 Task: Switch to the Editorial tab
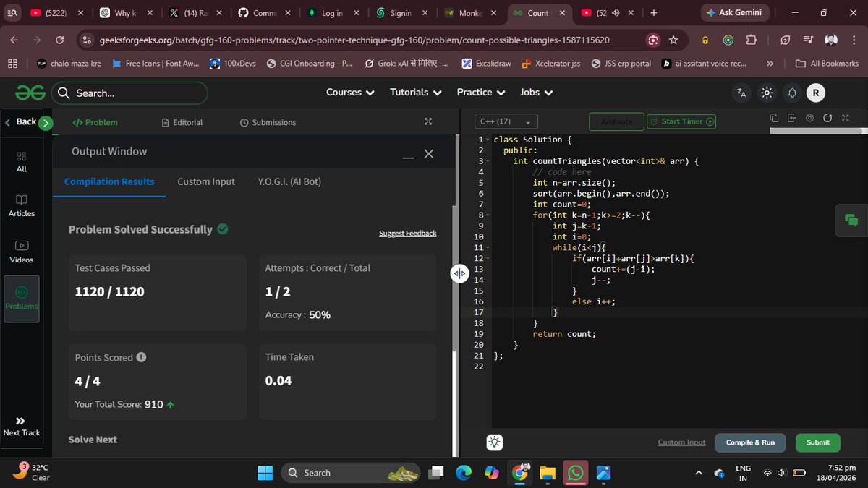[x=182, y=122]
